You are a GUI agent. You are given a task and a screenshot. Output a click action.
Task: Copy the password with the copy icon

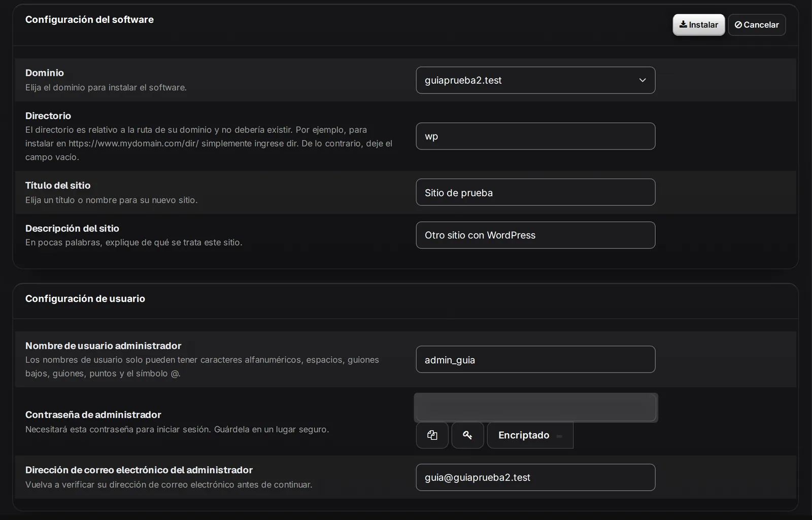pyautogui.click(x=432, y=435)
